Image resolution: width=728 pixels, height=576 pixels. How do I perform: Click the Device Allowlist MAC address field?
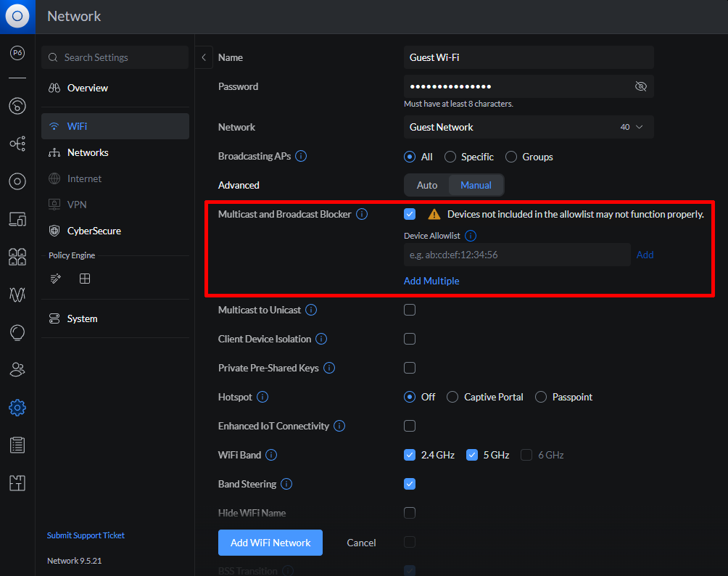516,255
